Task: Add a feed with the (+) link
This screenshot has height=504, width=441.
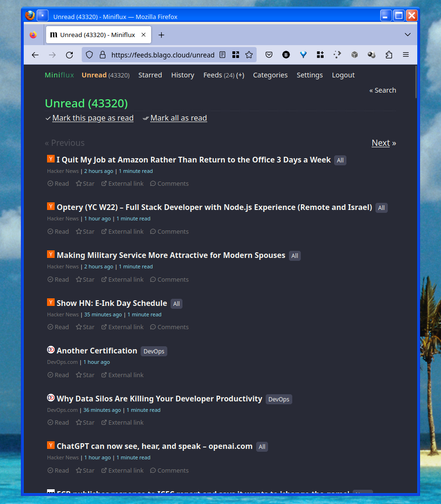Action: [x=240, y=75]
